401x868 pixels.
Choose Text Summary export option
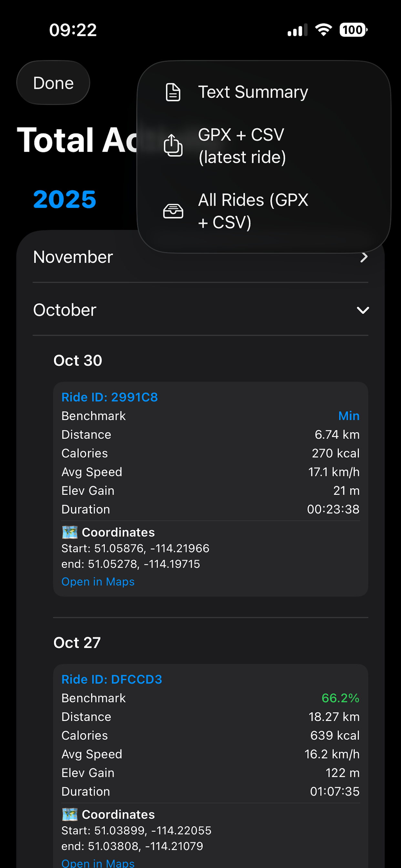(x=253, y=92)
